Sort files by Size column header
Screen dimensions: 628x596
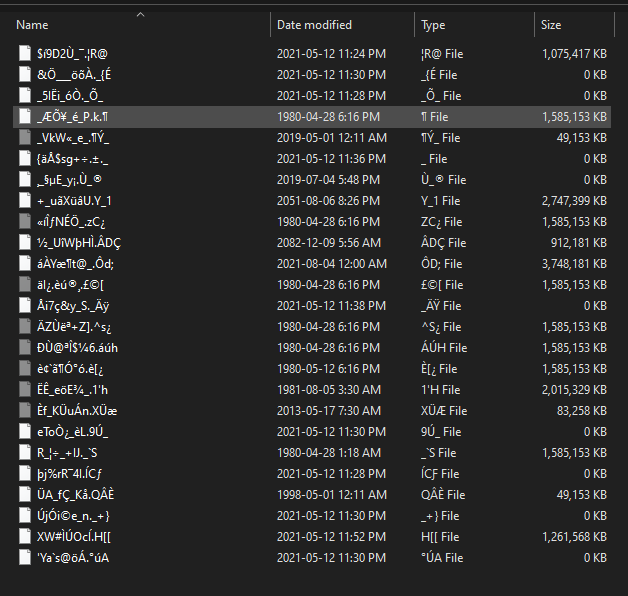[551, 25]
